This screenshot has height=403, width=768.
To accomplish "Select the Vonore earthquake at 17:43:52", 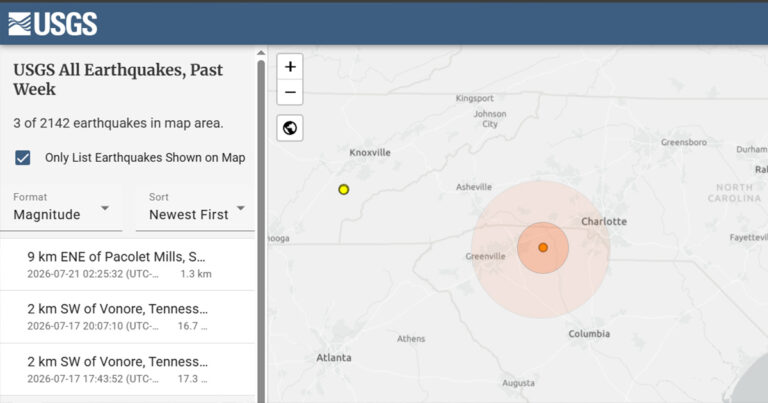I will (127, 370).
